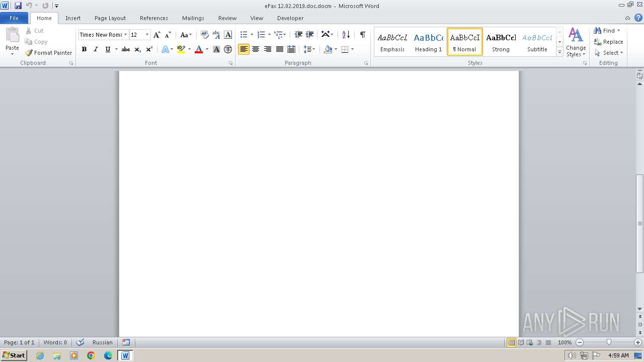Viewport: 644px width, 362px height.
Task: Switch to Full Screen Reading view
Action: [x=521, y=342]
